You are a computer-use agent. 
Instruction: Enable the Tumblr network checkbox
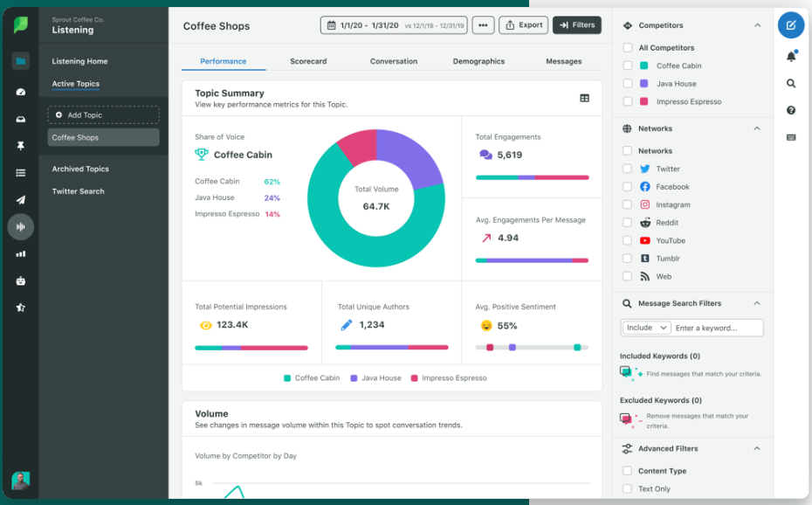[x=627, y=259]
